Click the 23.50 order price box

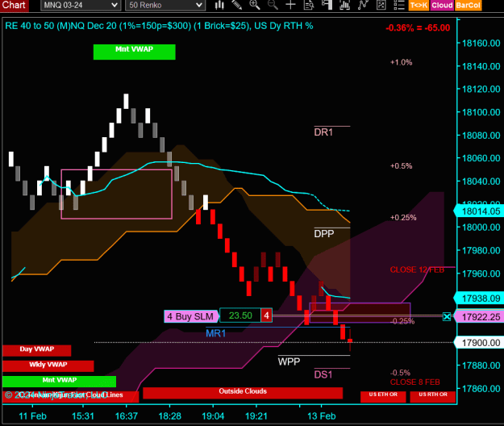[240, 315]
